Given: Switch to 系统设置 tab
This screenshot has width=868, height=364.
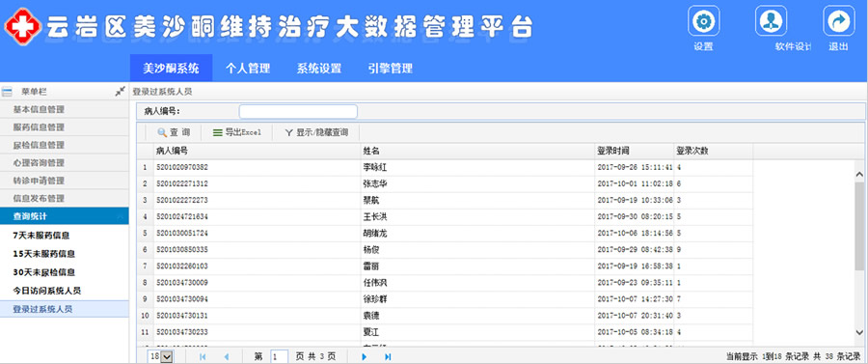Looking at the screenshot, I should click(319, 69).
